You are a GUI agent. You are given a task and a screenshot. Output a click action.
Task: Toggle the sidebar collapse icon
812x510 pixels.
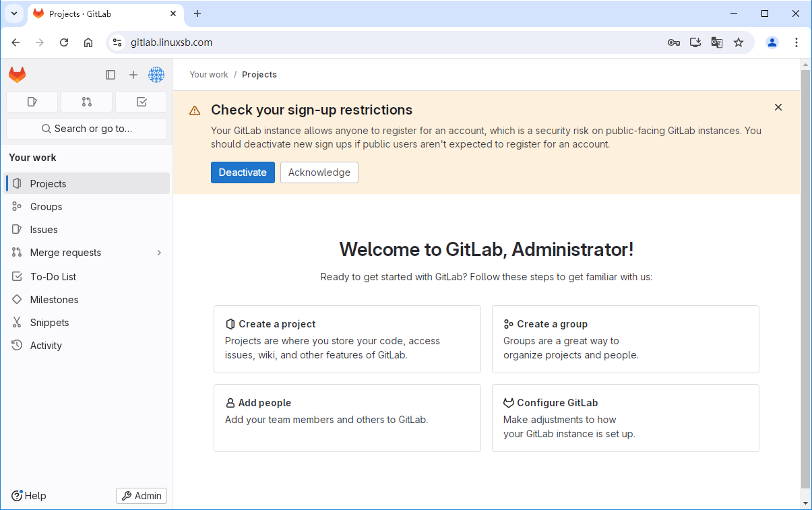(111, 75)
